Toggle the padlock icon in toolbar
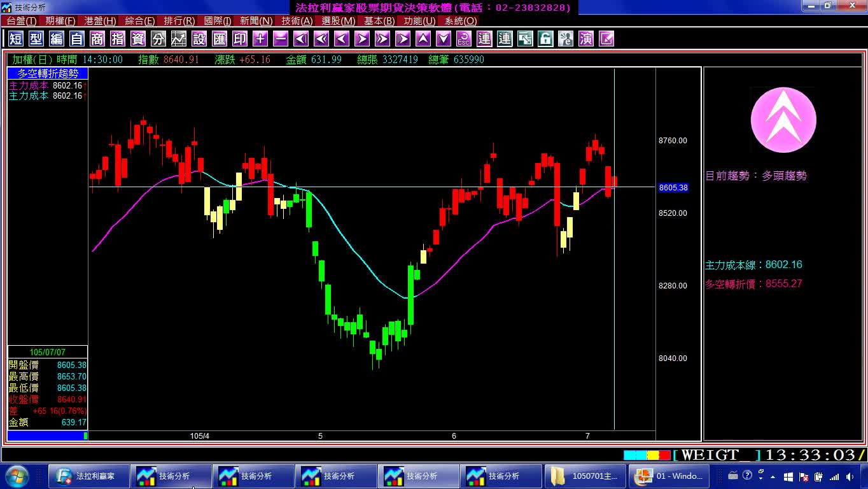 [545, 39]
